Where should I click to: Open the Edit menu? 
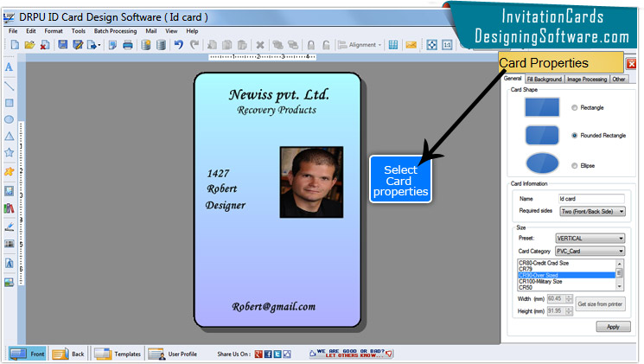point(31,31)
